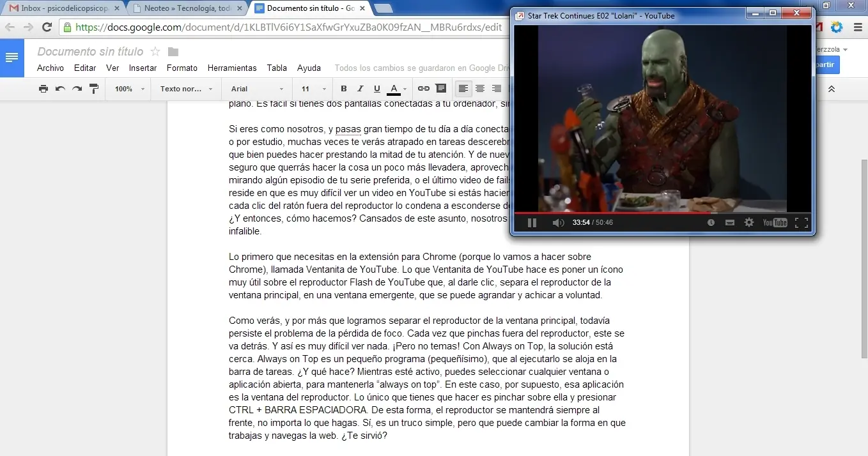Toggle bold formatting
This screenshot has height=456, width=868.
(344, 89)
